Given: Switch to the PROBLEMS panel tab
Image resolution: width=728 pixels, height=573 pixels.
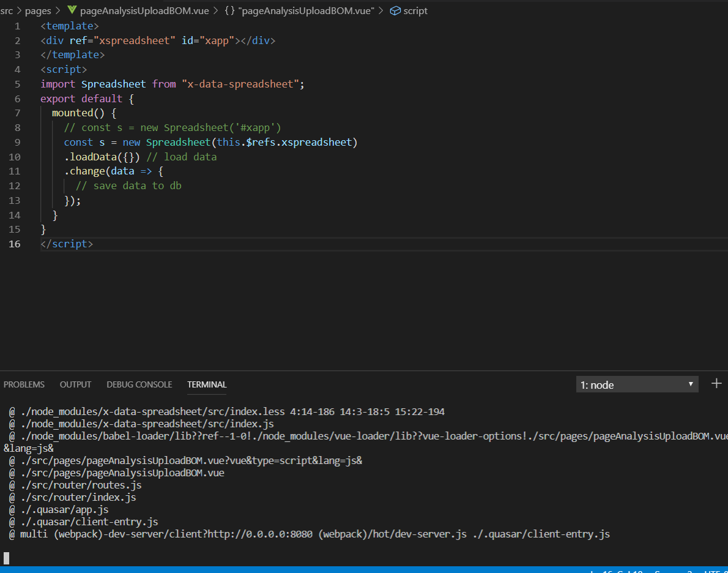Looking at the screenshot, I should 24,384.
